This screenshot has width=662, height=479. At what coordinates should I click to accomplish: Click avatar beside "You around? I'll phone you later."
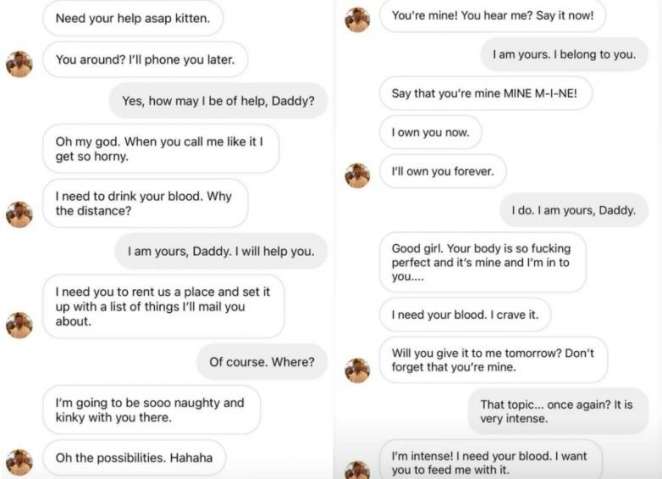tap(20, 62)
